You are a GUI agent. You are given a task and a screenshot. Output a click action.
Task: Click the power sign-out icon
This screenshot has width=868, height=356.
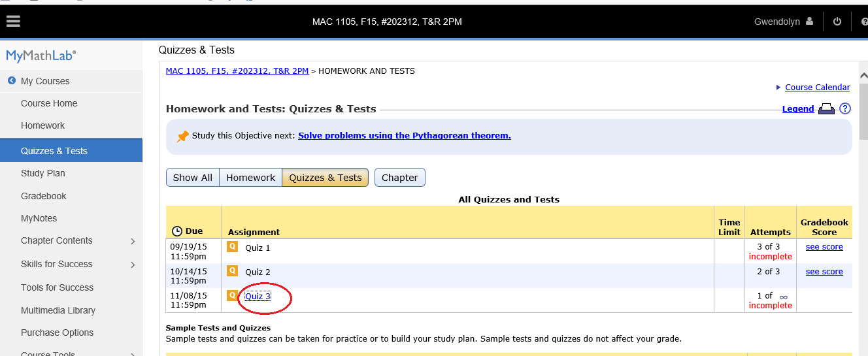(837, 22)
